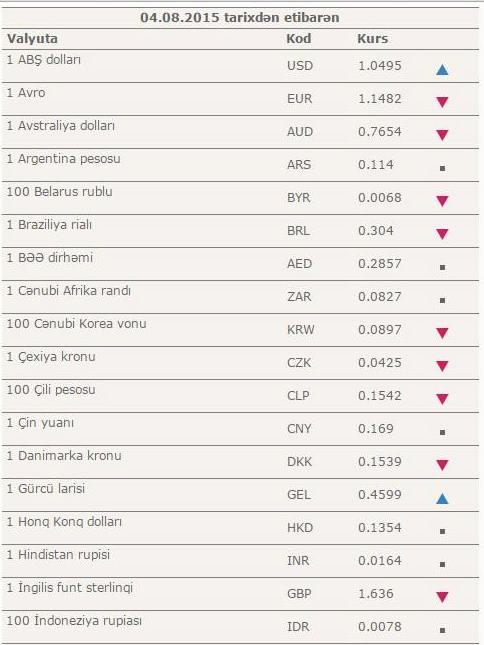Click the 1 İngilis funt sterlinqi label
The width and height of the screenshot is (484, 645).
click(69, 588)
